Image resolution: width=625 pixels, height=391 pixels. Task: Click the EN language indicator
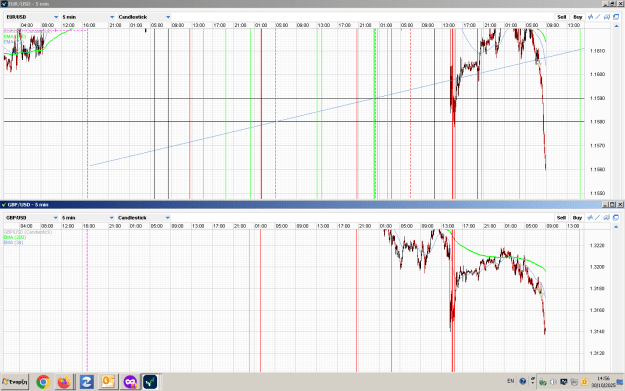point(511,381)
